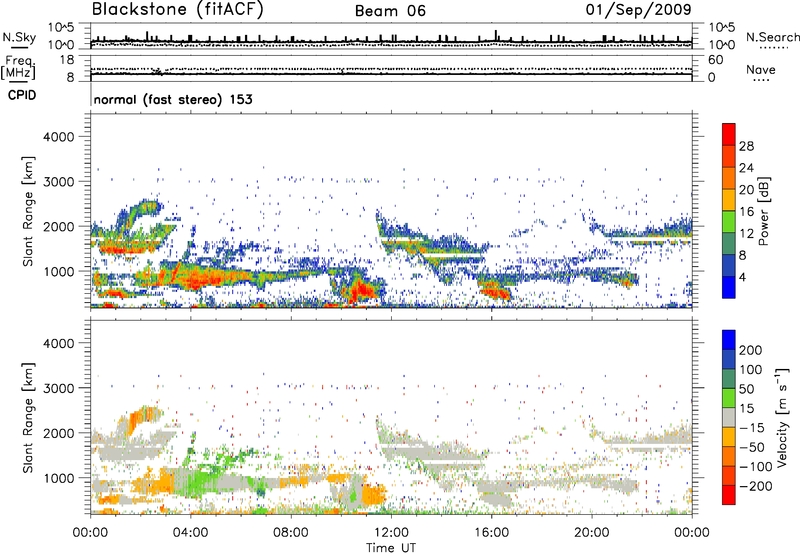Click the '16:00' time tick label
Screen dimensions: 800x554
(491, 533)
